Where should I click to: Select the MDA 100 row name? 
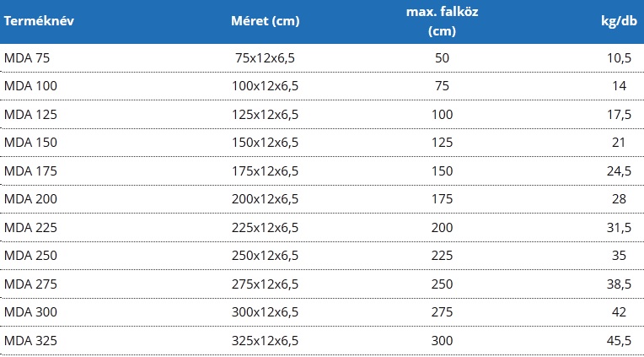30,86
